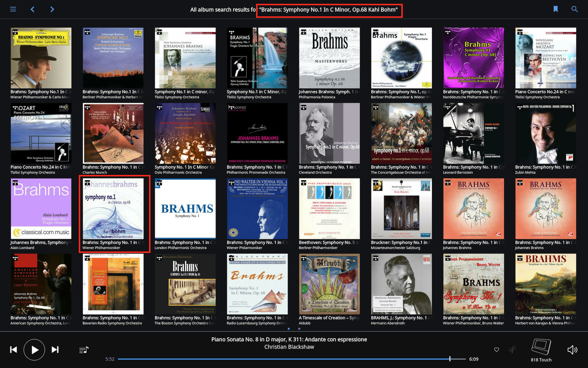The image size is (588, 368).
Task: Open the Radio Luxembourg Symphony album cover
Action: coord(257,284)
